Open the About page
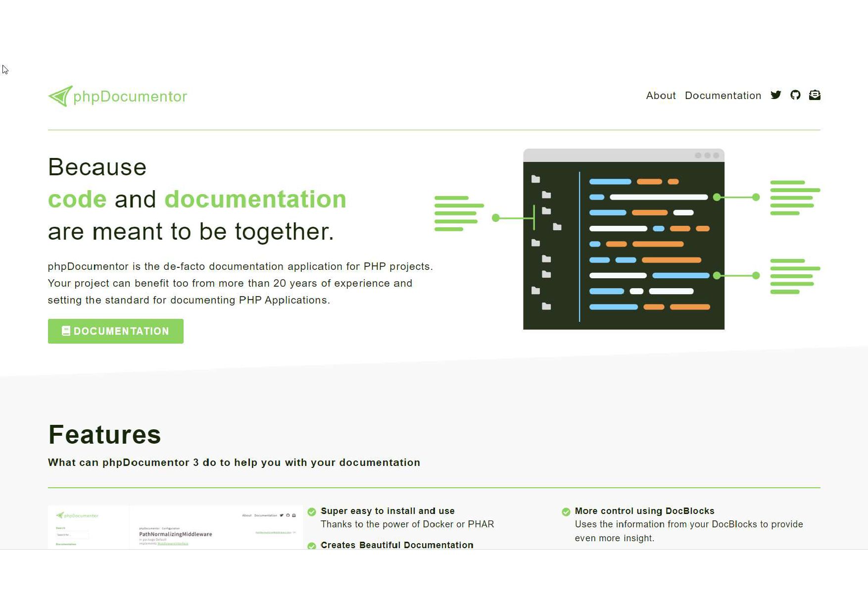The width and height of the screenshot is (868, 614). point(661,96)
